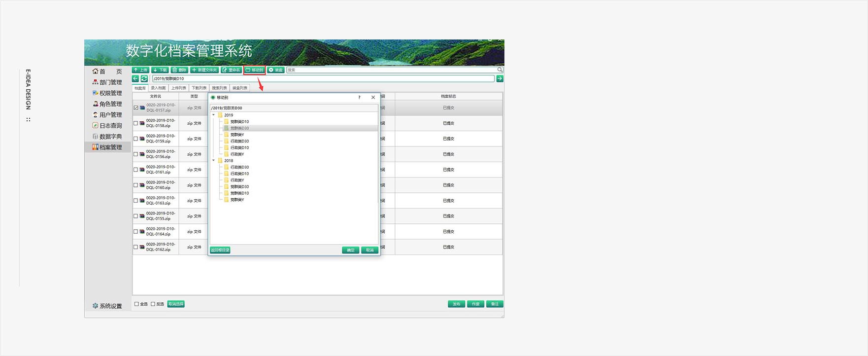This screenshot has height=356, width=868.
Task: Switch to the 上传列表 tab
Action: pos(178,88)
